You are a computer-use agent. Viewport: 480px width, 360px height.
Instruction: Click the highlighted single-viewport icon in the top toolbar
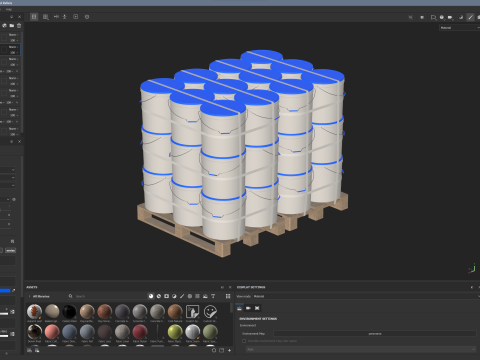click(34, 17)
